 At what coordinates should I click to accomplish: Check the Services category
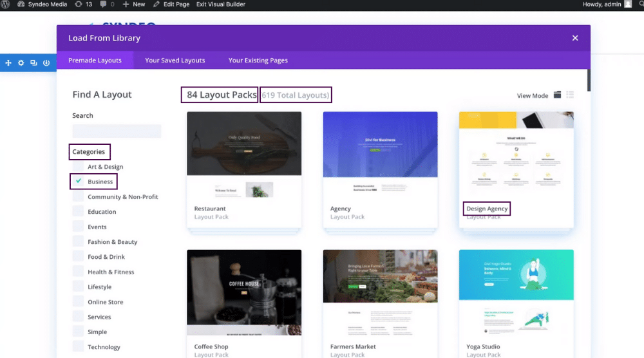tap(78, 317)
